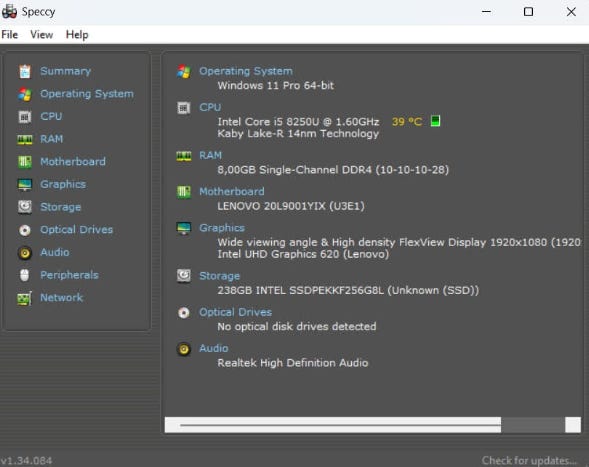This screenshot has height=467, width=589.
Task: Open the Help menu
Action: [x=77, y=35]
